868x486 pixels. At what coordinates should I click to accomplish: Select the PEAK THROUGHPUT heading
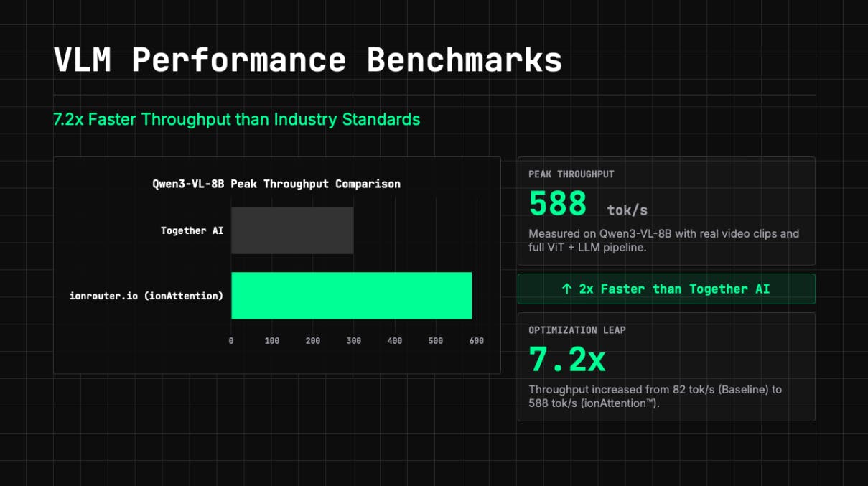(x=571, y=174)
